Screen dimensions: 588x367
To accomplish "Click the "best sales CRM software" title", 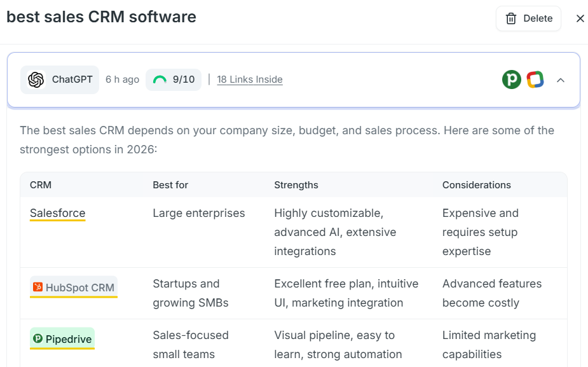I will pos(101,17).
